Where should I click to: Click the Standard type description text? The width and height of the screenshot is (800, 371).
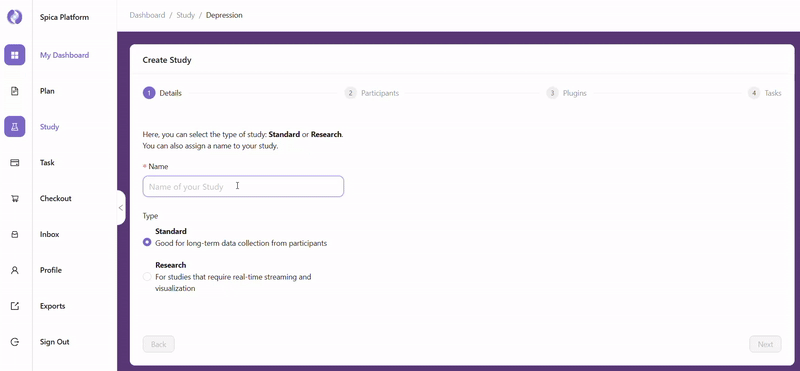[x=241, y=243]
